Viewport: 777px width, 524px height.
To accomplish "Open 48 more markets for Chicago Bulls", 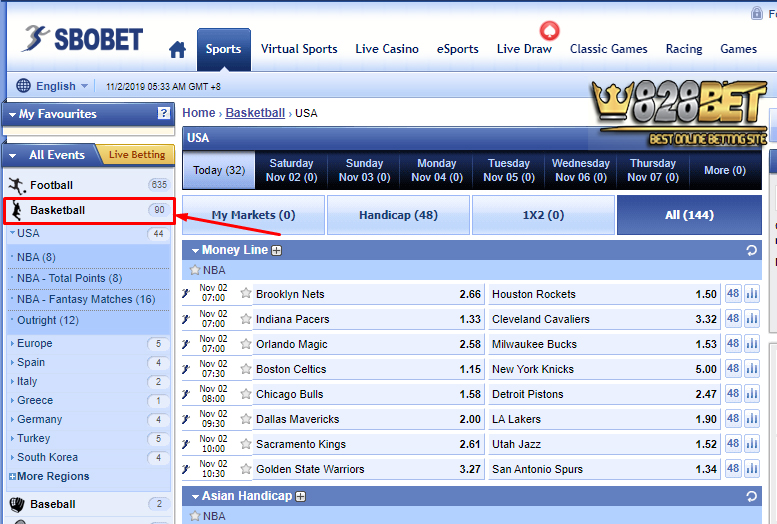I will 733,394.
